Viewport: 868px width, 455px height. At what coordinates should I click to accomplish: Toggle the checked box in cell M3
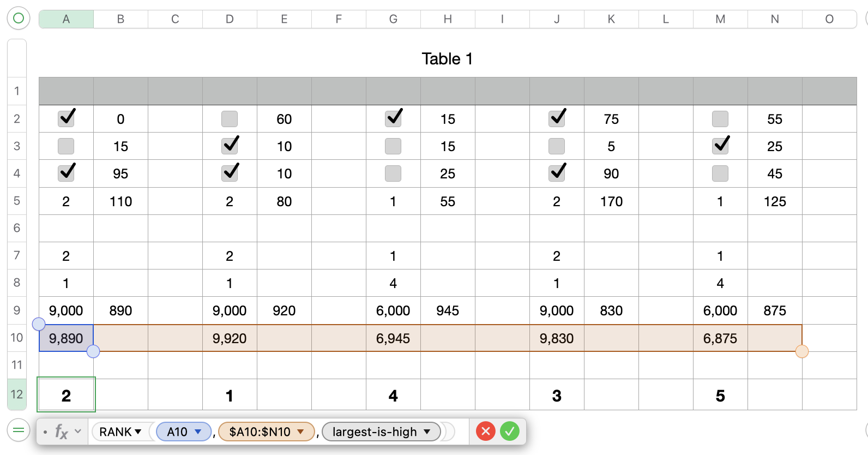(x=720, y=146)
